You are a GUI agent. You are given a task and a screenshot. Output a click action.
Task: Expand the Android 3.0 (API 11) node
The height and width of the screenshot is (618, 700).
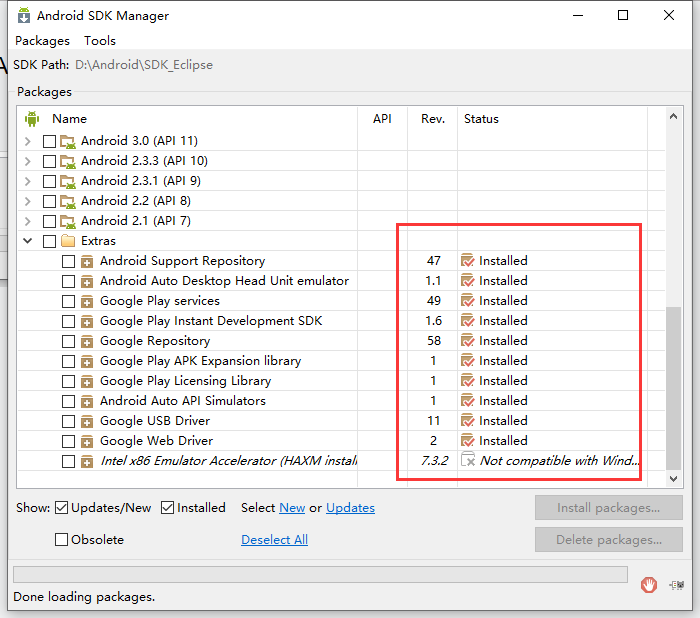pos(28,142)
